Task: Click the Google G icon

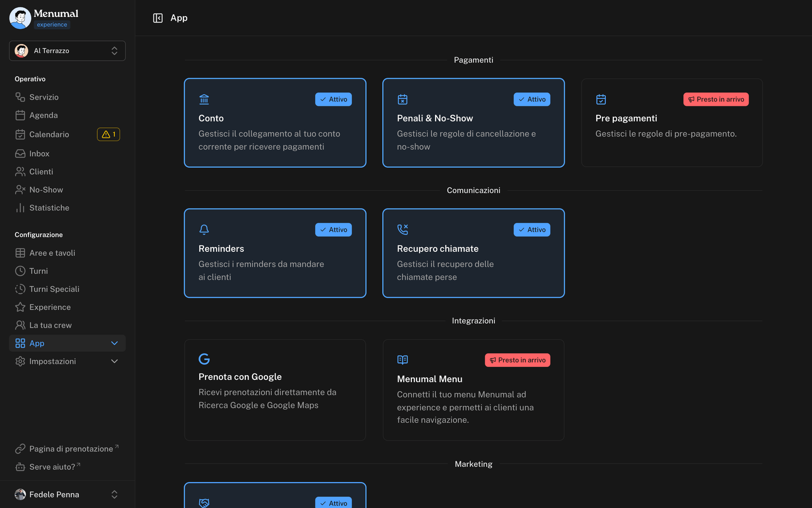Action: pyautogui.click(x=204, y=359)
